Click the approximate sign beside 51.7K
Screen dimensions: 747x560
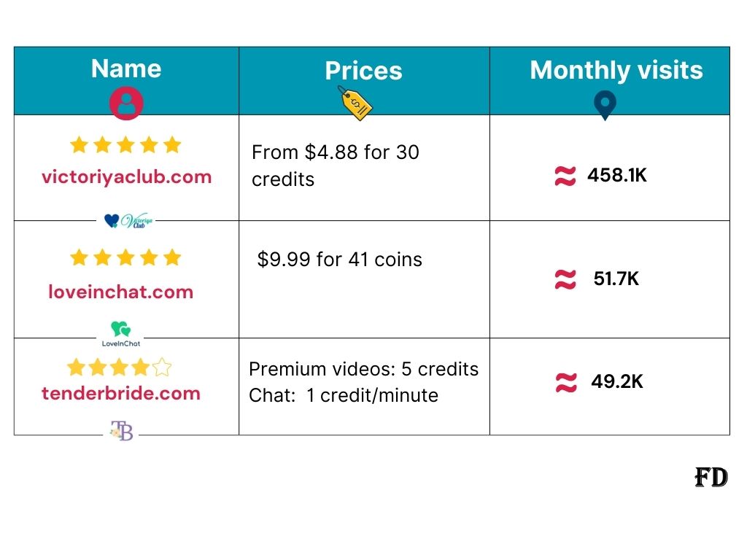pyautogui.click(x=565, y=279)
